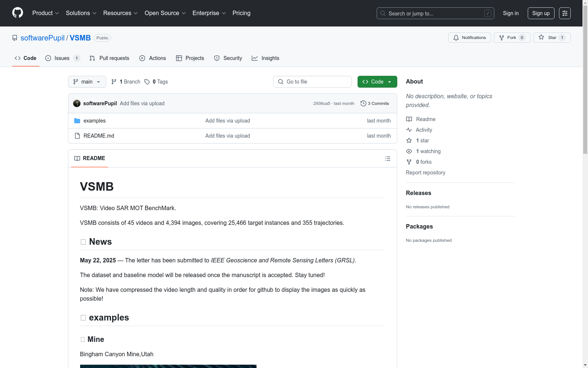Screen dimensions: 588x368
Task: Open the Releases heading link
Action: click(419, 193)
